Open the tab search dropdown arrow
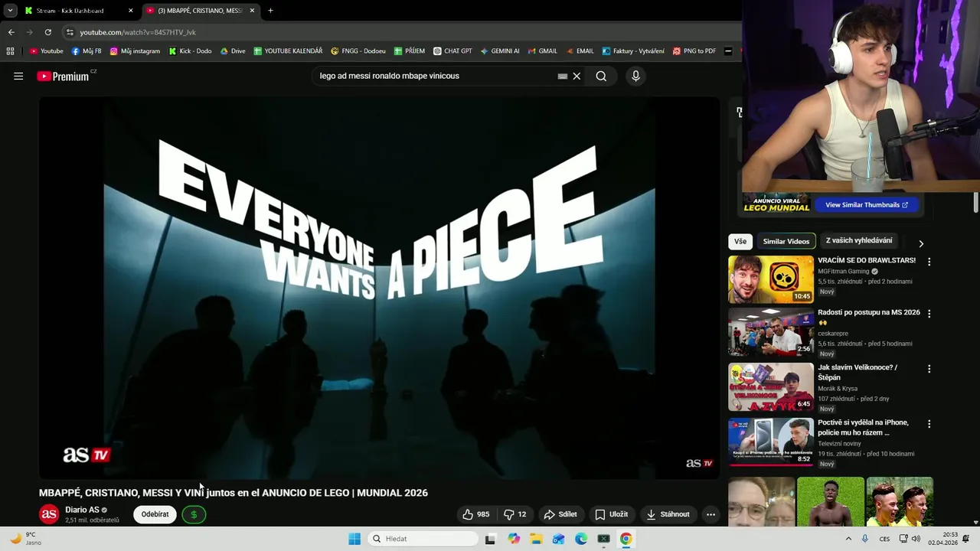The width and height of the screenshot is (980, 551). (9, 11)
